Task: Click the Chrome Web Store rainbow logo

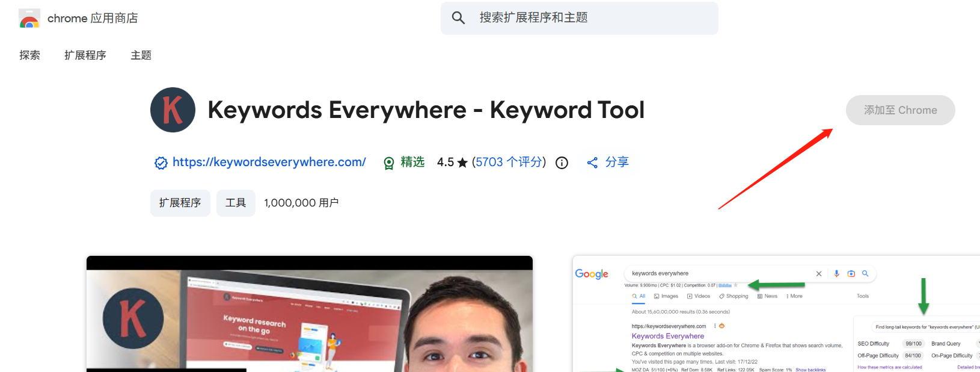Action: pyautogui.click(x=29, y=19)
